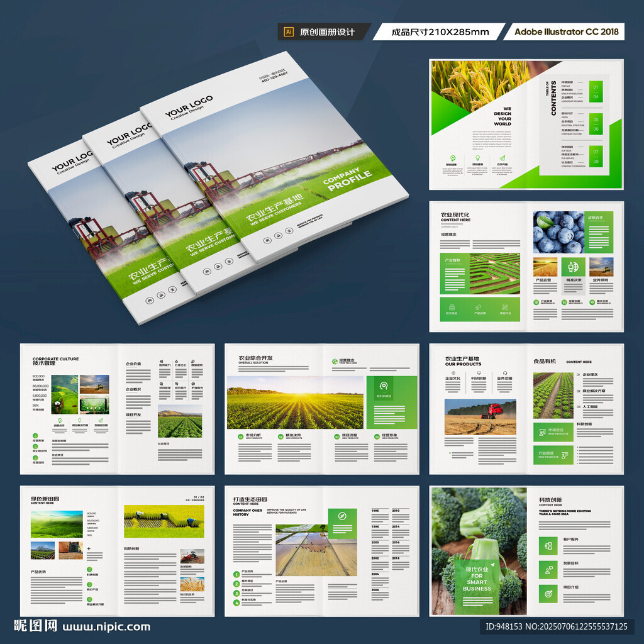This screenshot has height=644, width=644.
Task: Click the '01 市场分析' item
Action: pos(250,436)
